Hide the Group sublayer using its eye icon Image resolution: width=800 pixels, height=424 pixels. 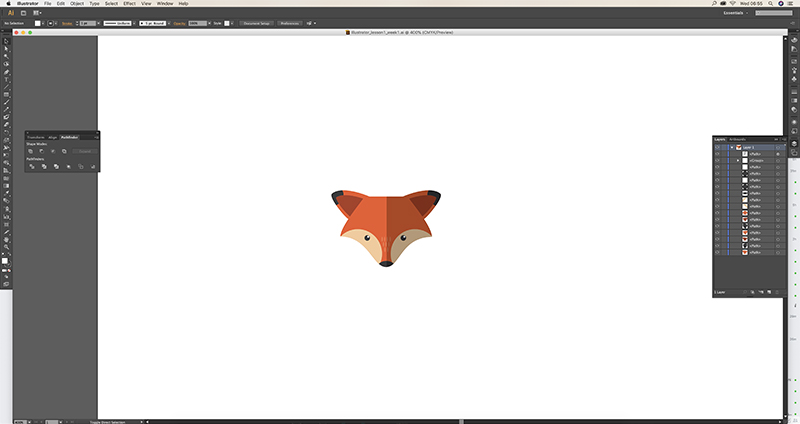[717, 160]
